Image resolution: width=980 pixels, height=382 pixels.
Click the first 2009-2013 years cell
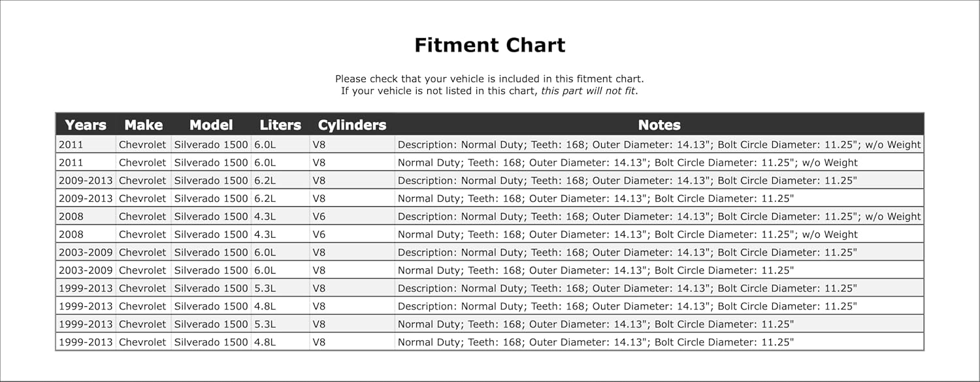[x=86, y=180]
